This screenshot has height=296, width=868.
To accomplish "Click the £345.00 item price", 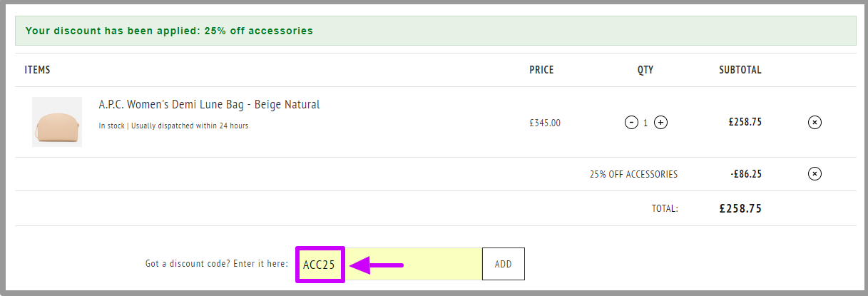I will pyautogui.click(x=545, y=123).
